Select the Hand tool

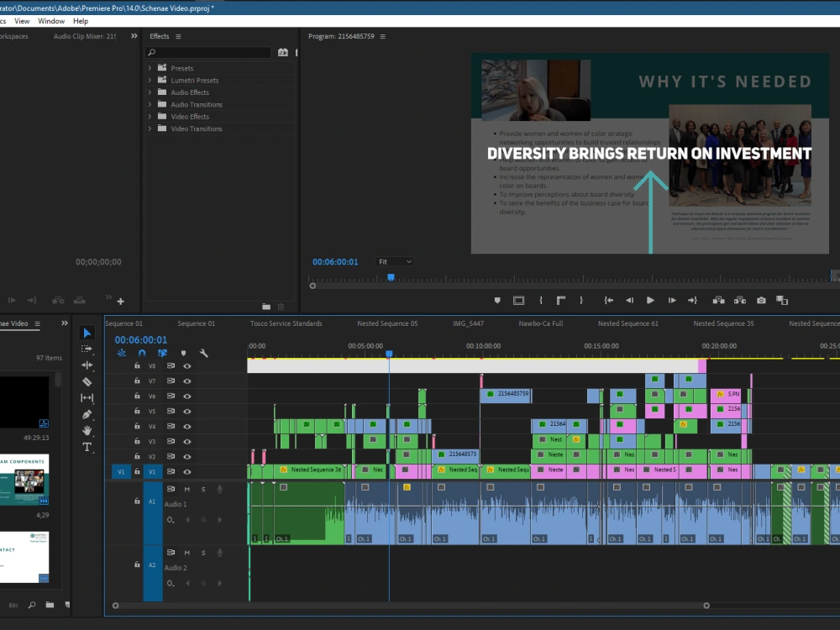87,430
